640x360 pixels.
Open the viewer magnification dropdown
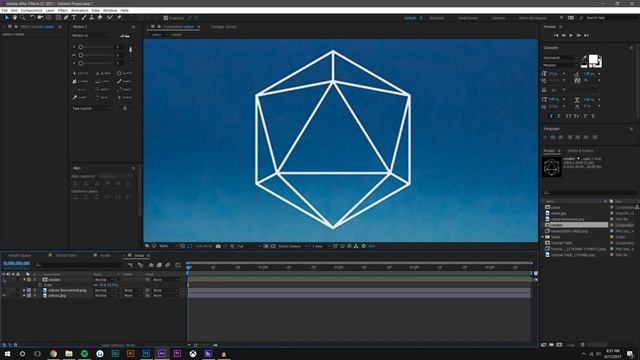(x=168, y=246)
